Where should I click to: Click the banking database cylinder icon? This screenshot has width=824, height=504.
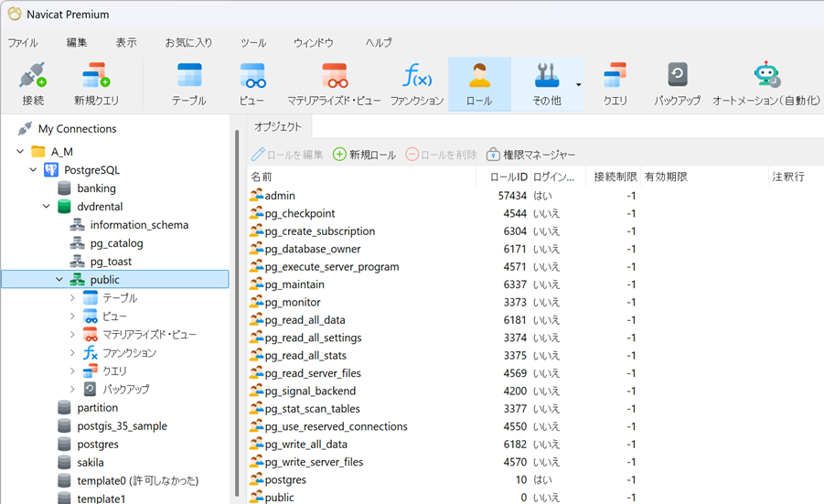tap(64, 188)
